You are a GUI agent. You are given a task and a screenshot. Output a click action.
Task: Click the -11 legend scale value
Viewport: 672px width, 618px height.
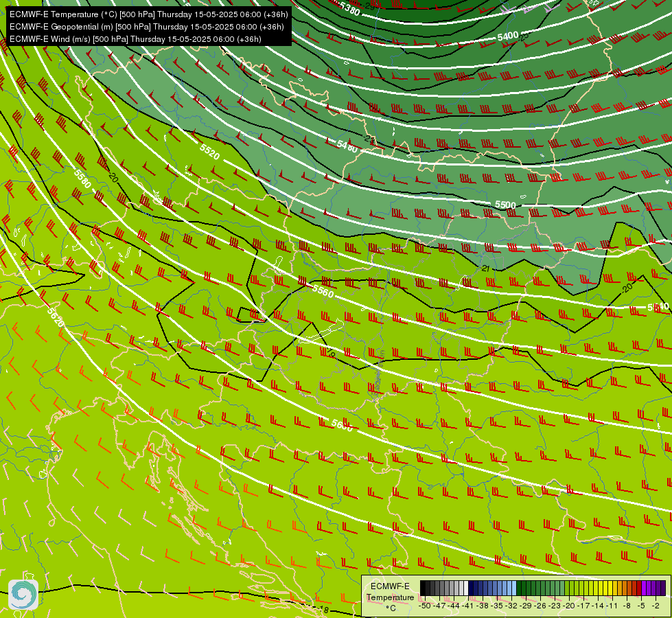point(612,606)
